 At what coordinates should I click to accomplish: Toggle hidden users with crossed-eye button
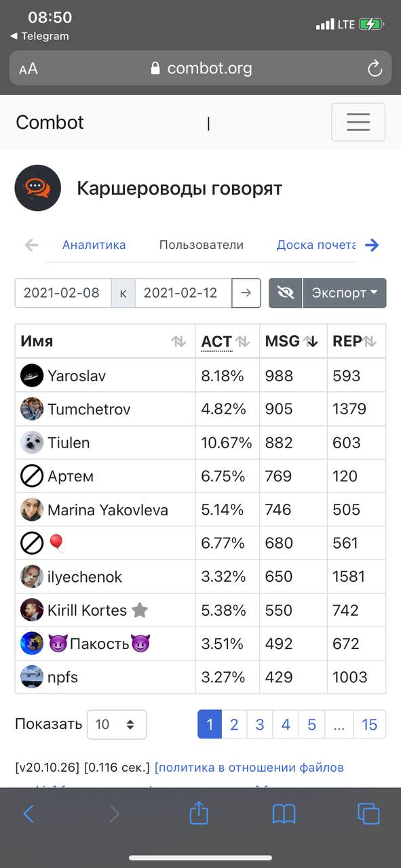click(x=286, y=293)
